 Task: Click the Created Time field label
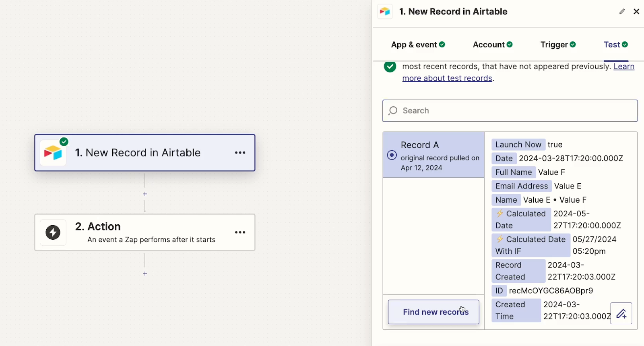click(516, 311)
